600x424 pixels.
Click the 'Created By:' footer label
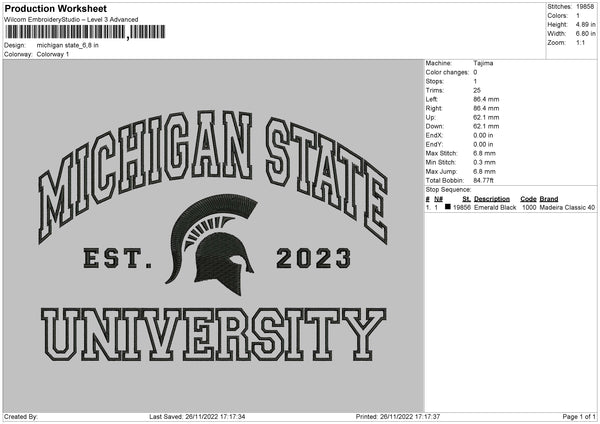(21, 417)
